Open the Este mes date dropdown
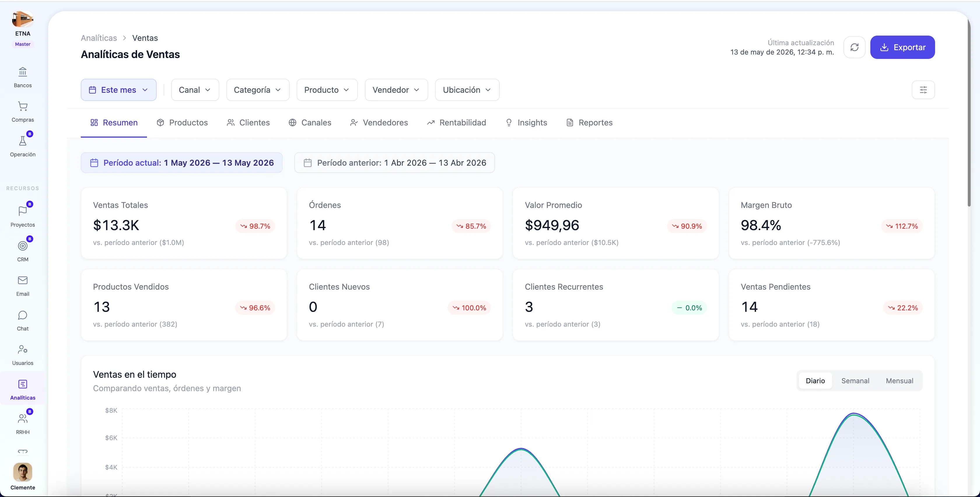 click(x=119, y=90)
